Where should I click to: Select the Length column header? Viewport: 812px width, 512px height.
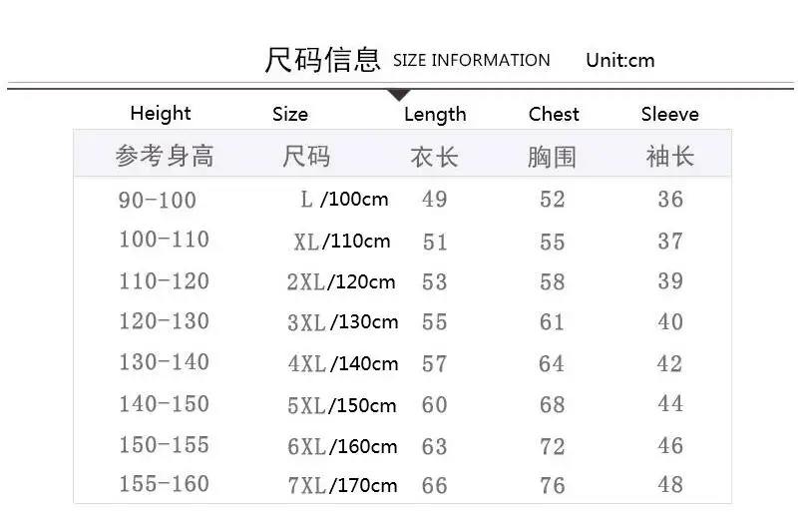coord(435,115)
